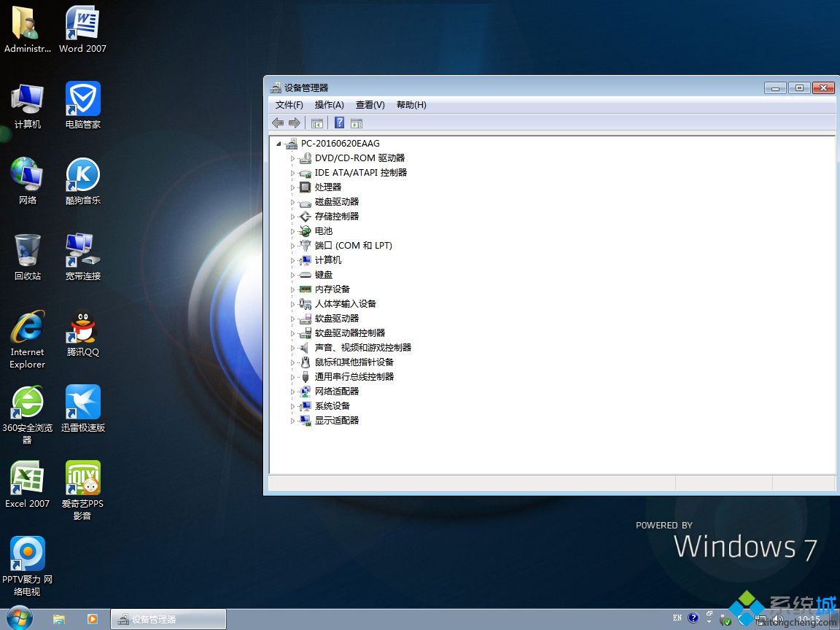Expand the 声音、视频和游戏控制器 node
840x630 pixels.
292,349
